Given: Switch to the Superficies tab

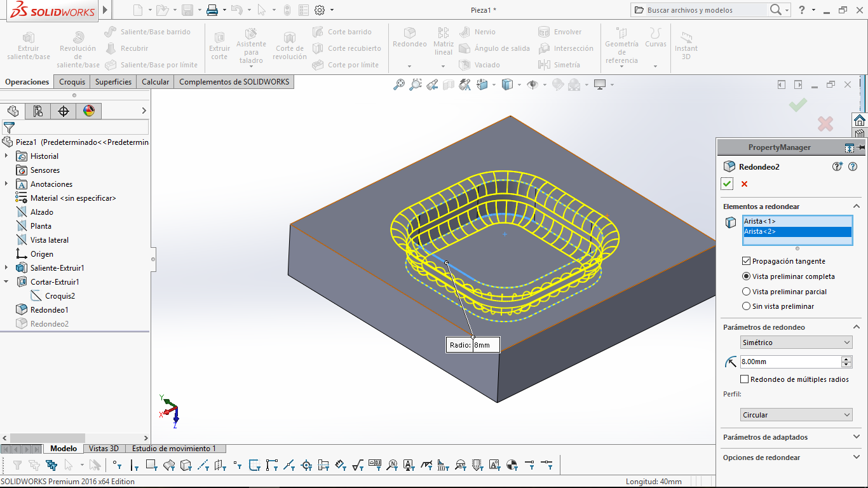Looking at the screenshot, I should [113, 82].
